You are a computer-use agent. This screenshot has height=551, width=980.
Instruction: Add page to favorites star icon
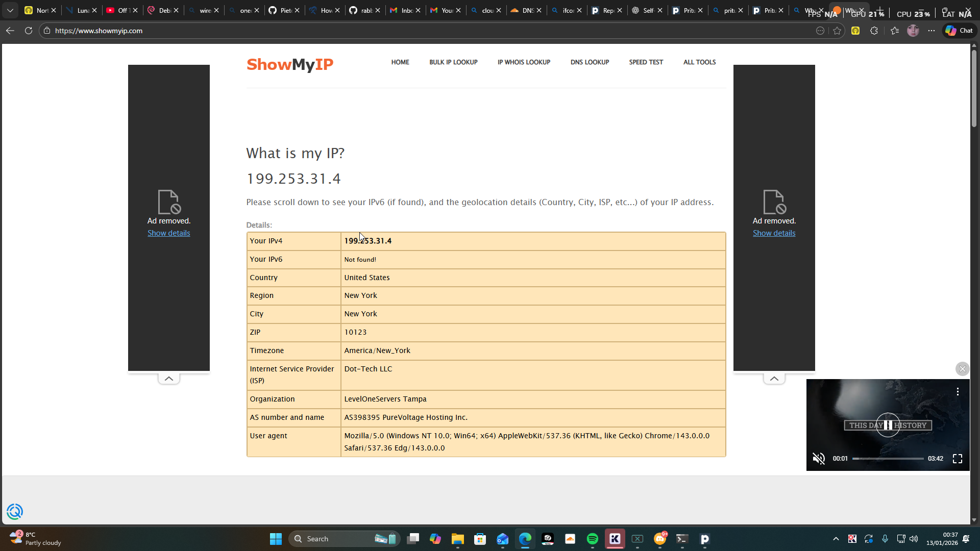point(837,31)
